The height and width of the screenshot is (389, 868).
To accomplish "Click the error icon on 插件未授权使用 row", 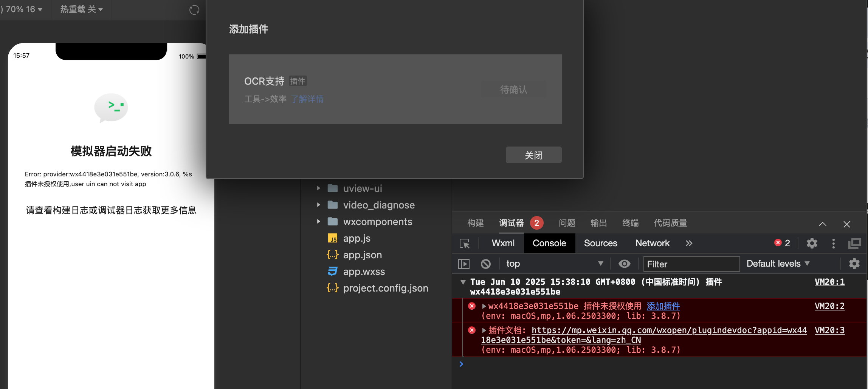I will coord(472,306).
